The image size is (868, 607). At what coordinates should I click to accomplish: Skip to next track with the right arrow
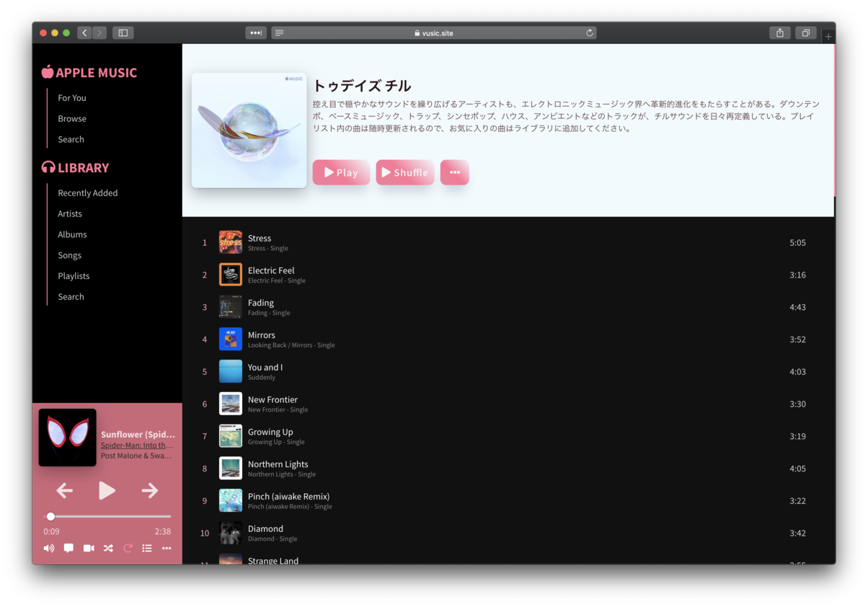point(149,491)
